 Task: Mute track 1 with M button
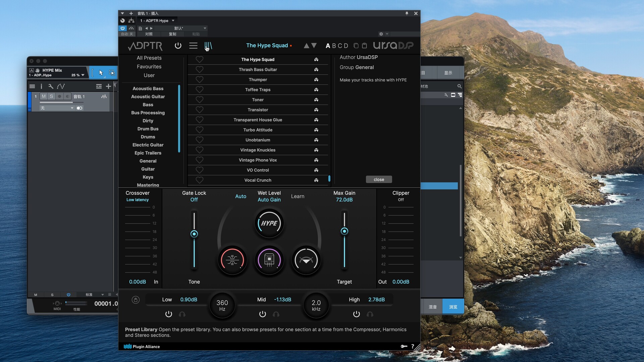44,96
